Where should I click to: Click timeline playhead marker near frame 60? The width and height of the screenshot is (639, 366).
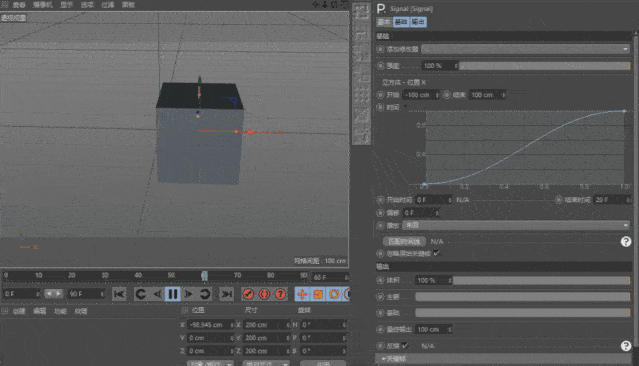pos(205,276)
